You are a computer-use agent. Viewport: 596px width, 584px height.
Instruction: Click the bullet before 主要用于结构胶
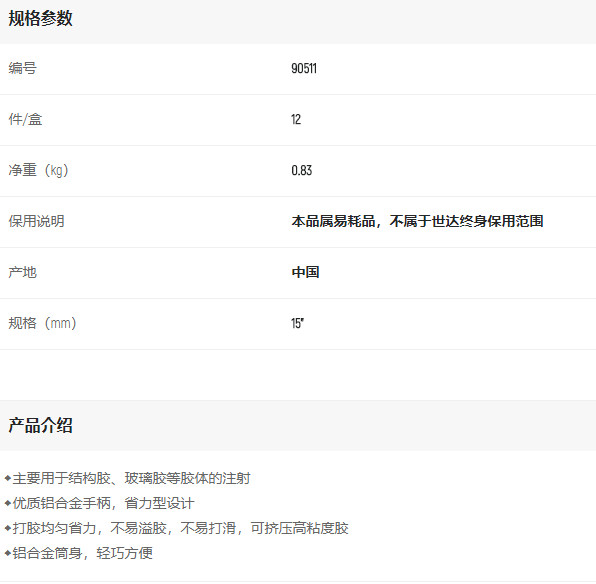pos(8,478)
